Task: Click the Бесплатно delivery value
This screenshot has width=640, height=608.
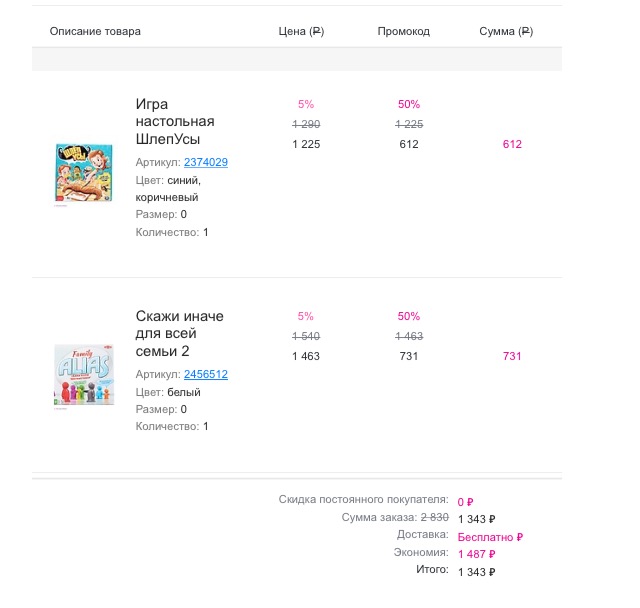Action: click(490, 537)
